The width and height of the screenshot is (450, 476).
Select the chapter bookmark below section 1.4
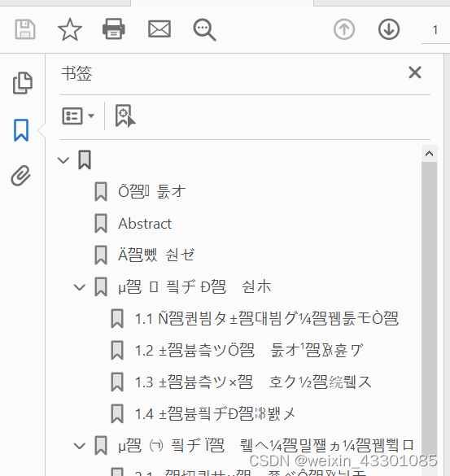click(266, 446)
